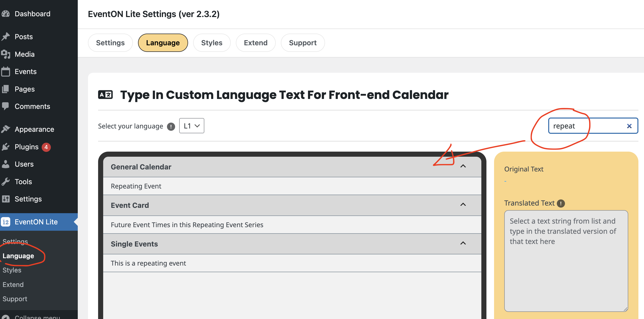Click Language submenu link in sidebar
Image resolution: width=644 pixels, height=319 pixels.
pos(18,256)
